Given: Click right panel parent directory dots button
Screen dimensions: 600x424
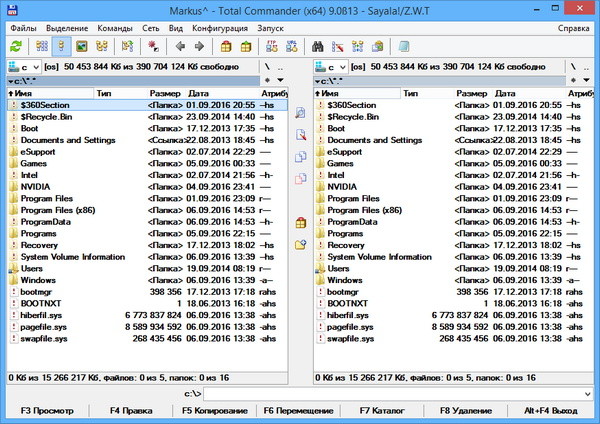Looking at the screenshot, I should 587,67.
